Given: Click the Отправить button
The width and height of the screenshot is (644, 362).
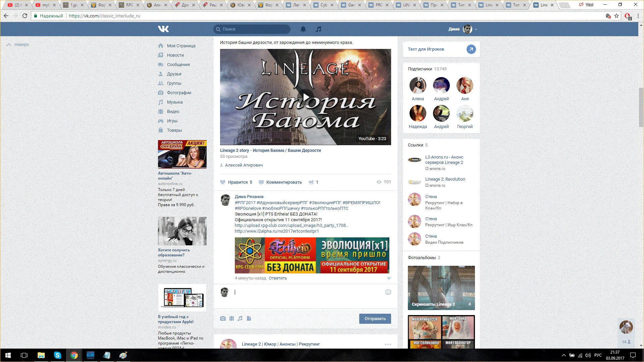Looking at the screenshot, I should (375, 318).
